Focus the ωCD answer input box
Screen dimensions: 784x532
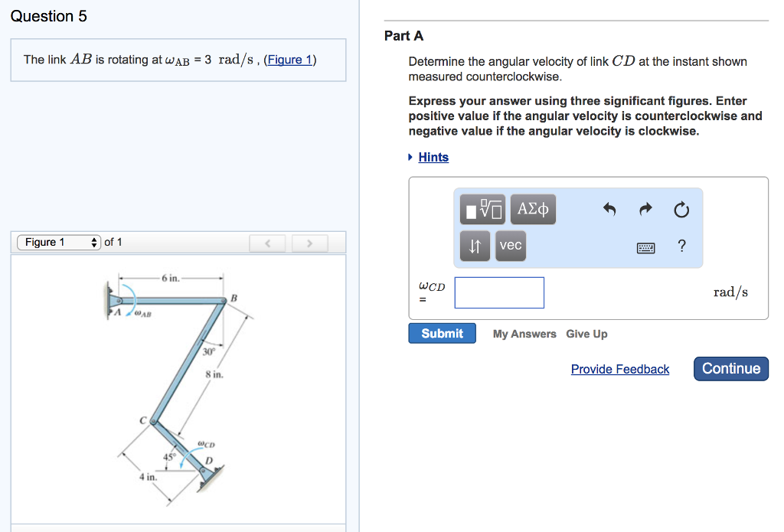point(499,292)
